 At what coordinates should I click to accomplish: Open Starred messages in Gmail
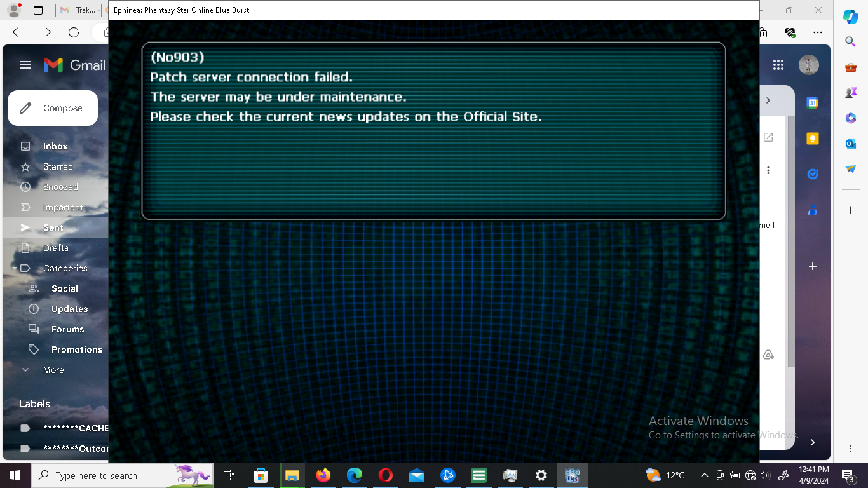click(58, 166)
